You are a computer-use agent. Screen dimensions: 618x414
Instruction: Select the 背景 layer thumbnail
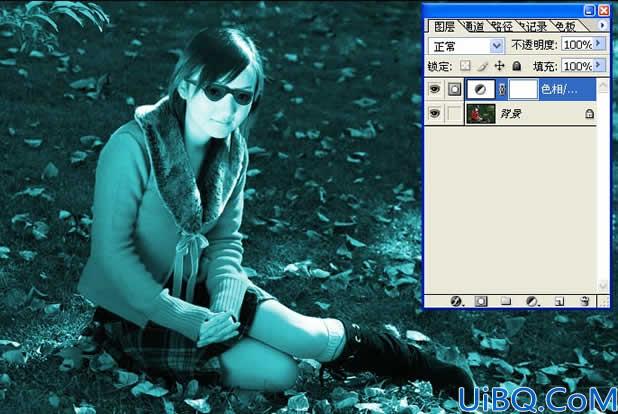[481, 114]
